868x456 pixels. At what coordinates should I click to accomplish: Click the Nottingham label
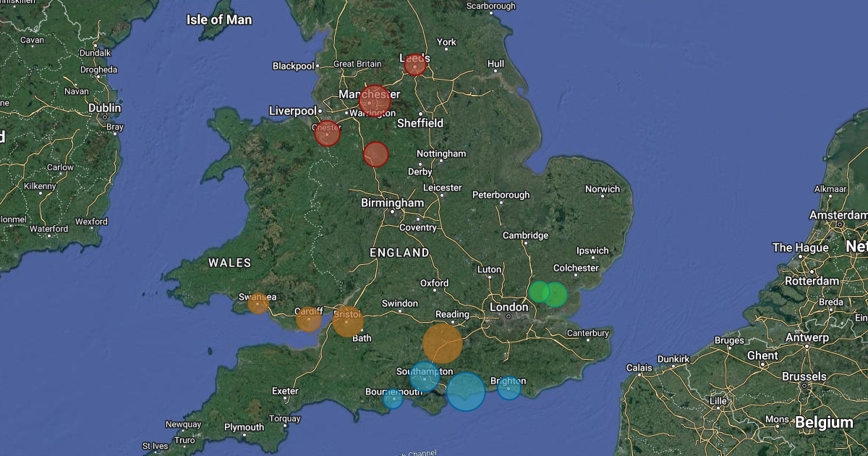coord(441,153)
